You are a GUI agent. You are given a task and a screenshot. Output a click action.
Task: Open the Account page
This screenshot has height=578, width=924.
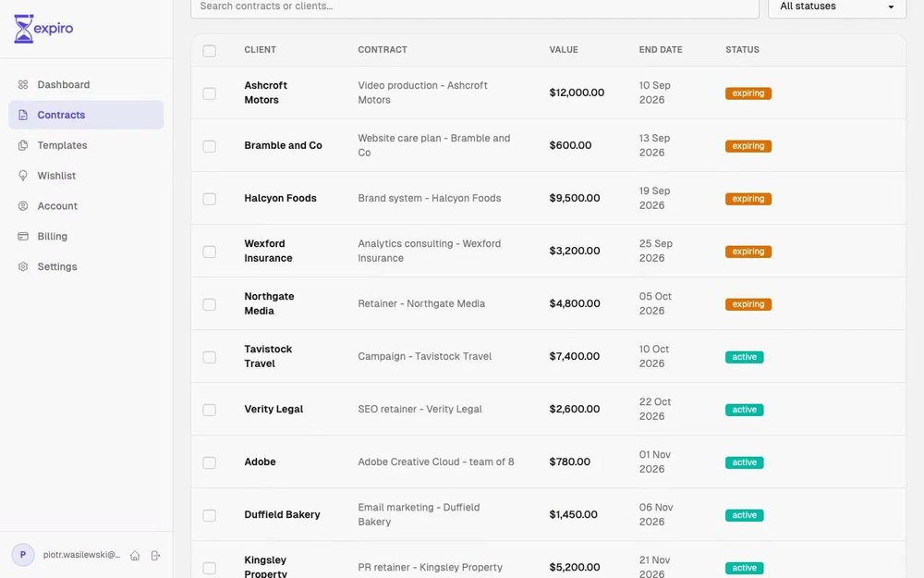pyautogui.click(x=86, y=206)
